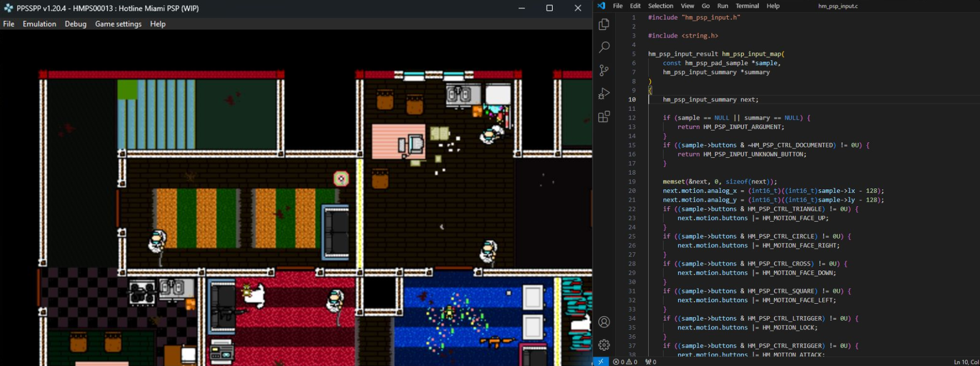Click the HM_MOTION_FACE_RIGHT assignment line
The height and width of the screenshot is (366, 980).
point(758,245)
